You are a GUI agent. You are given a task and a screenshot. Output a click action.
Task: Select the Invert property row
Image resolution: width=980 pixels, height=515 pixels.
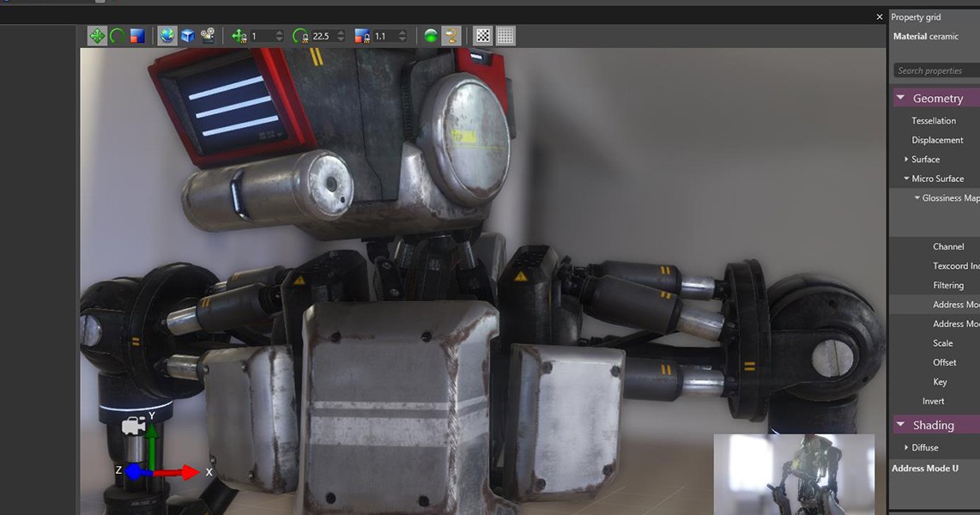click(x=935, y=401)
